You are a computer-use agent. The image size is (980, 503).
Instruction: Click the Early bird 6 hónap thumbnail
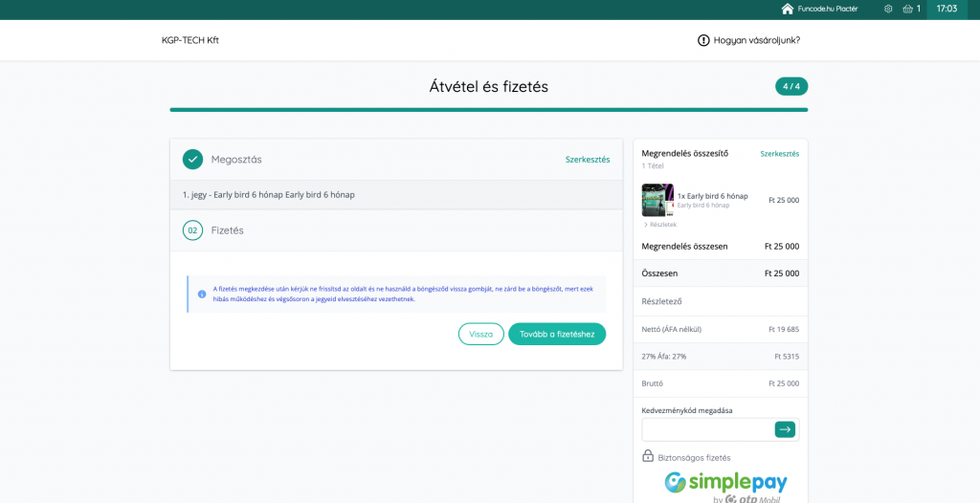coord(657,200)
